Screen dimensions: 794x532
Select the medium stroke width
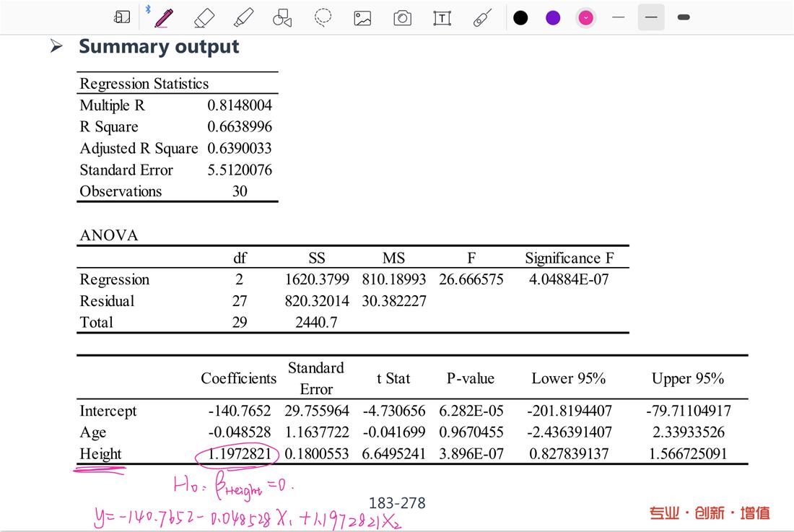pyautogui.click(x=651, y=17)
